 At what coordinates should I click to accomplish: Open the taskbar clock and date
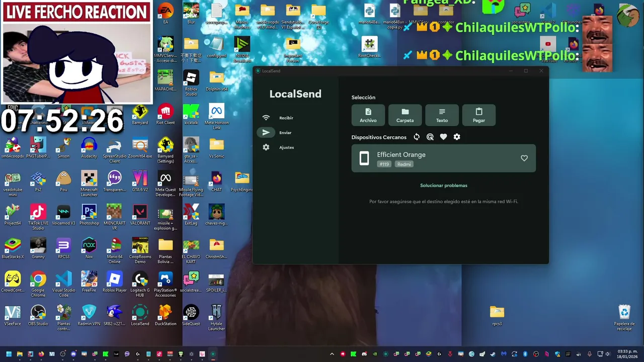[x=627, y=354]
